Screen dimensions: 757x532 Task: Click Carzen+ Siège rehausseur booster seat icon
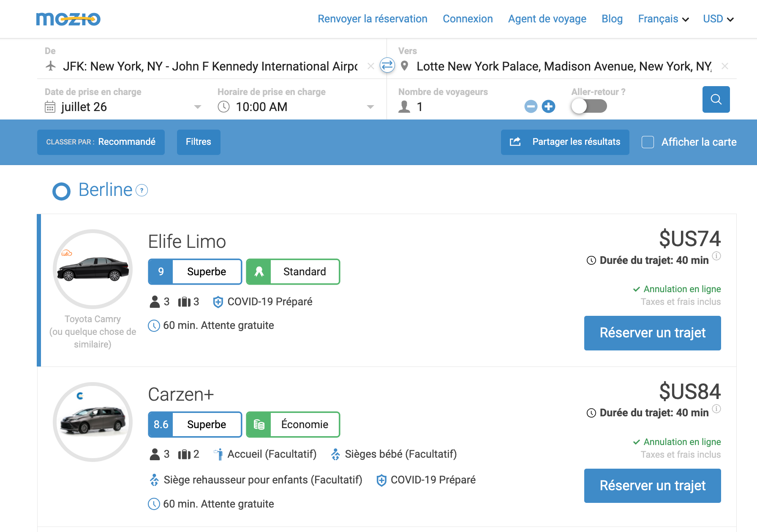154,480
